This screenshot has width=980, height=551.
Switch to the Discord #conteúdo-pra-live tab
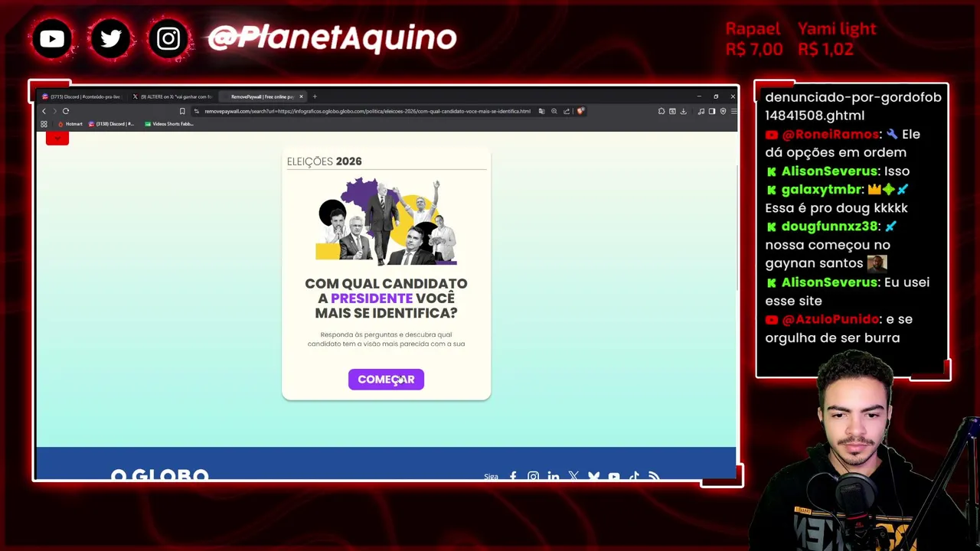coord(81,96)
